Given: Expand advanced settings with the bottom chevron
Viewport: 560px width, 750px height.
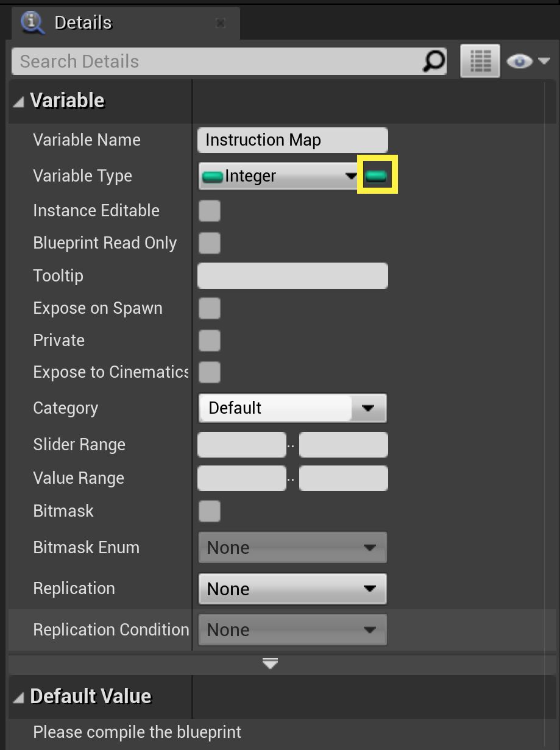Looking at the screenshot, I should click(x=269, y=663).
